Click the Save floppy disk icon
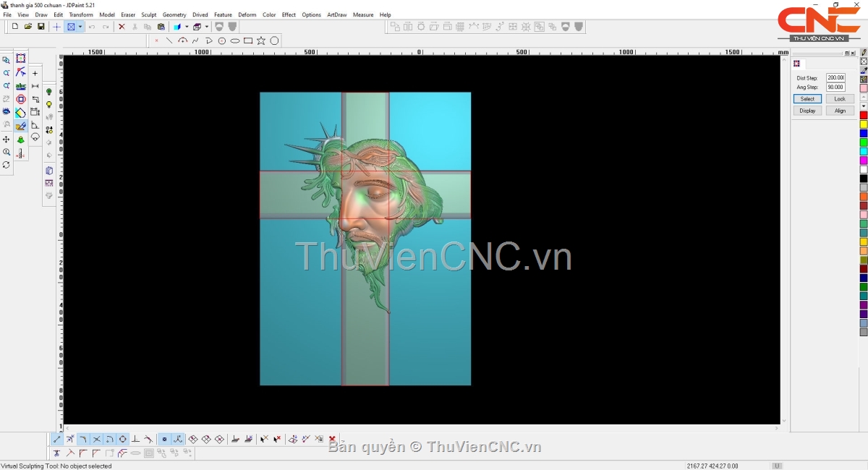 pos(41,27)
